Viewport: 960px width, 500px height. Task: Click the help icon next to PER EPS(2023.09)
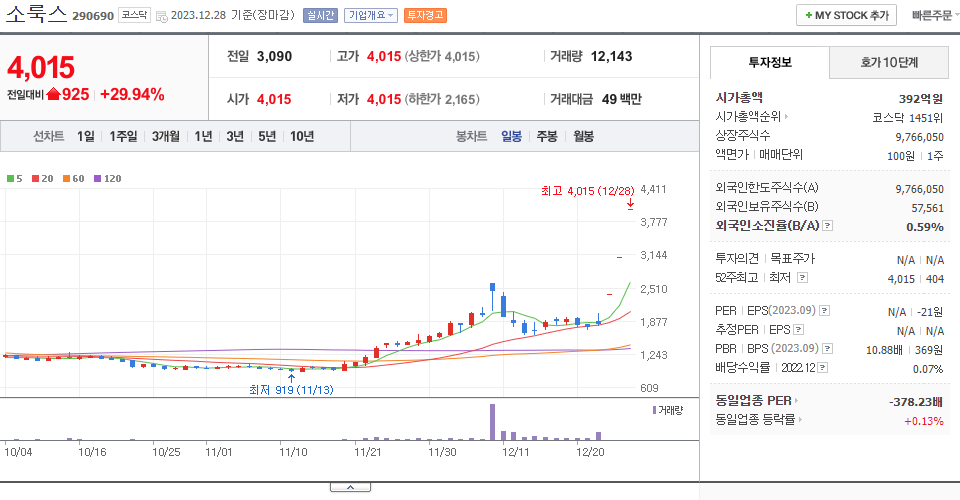click(x=824, y=311)
